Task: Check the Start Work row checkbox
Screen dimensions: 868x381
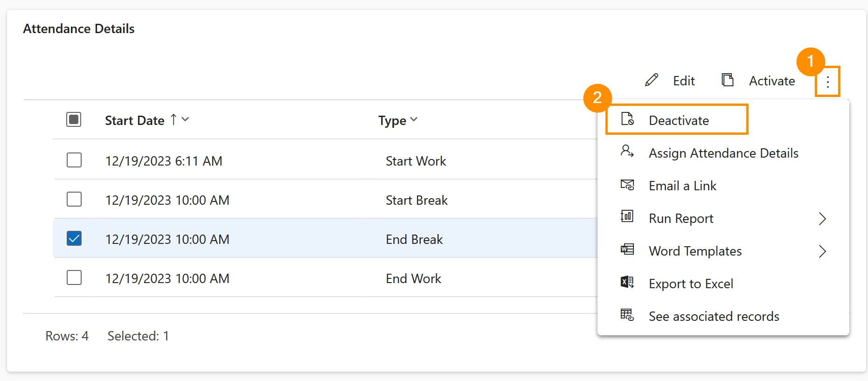Action: pyautogui.click(x=74, y=160)
